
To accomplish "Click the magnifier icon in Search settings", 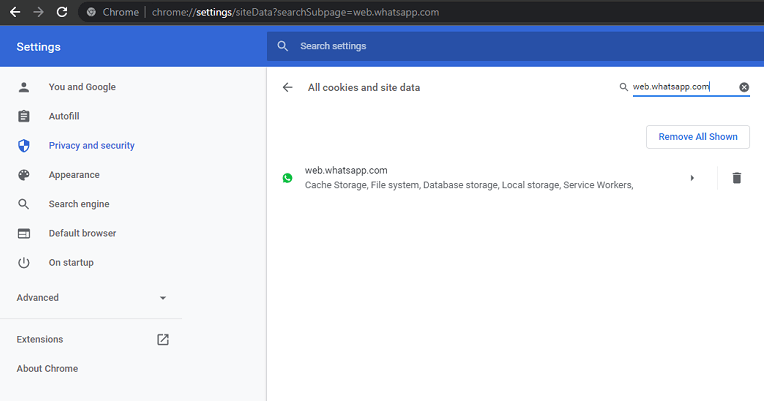I will pyautogui.click(x=283, y=46).
